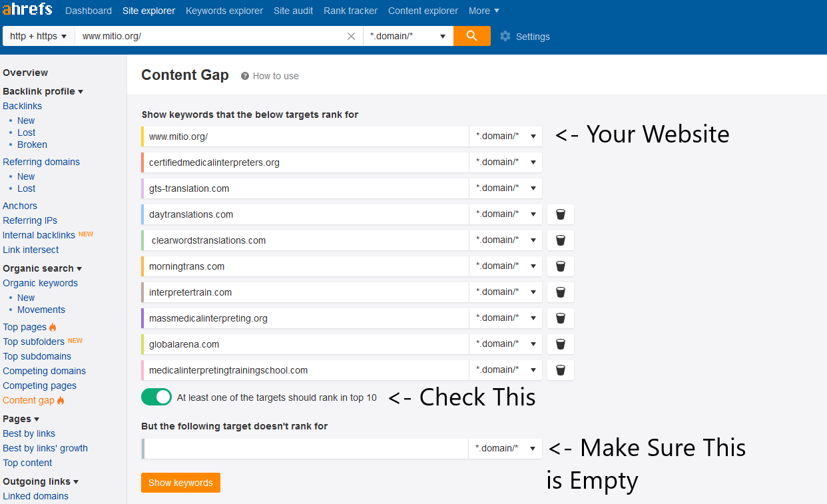Open Linked domains report
Viewport: 827px width, 504px height.
[35, 496]
